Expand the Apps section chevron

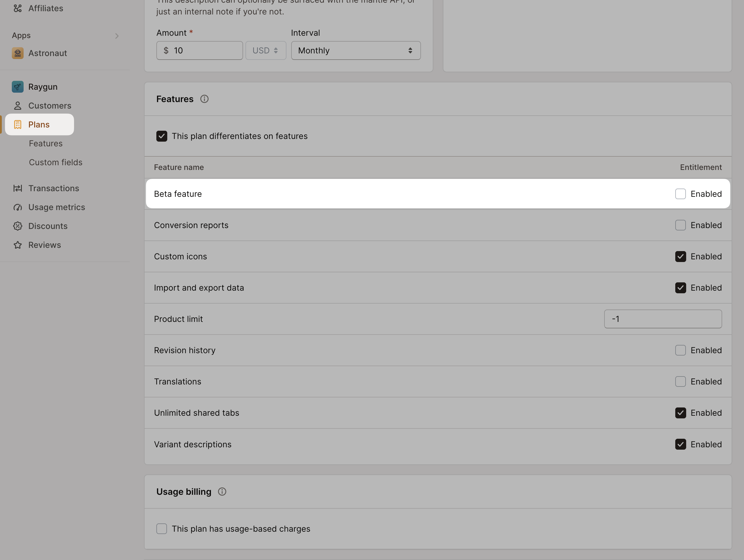pos(117,36)
